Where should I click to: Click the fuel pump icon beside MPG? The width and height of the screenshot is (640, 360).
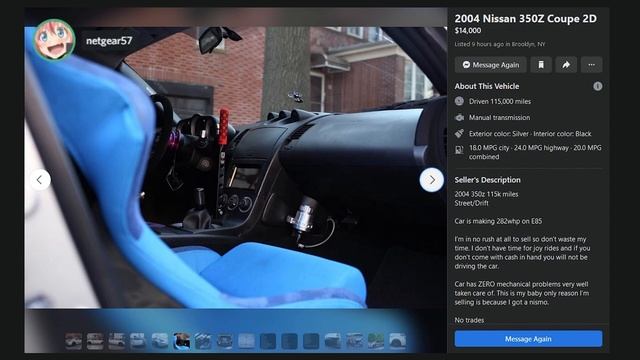[x=459, y=150]
